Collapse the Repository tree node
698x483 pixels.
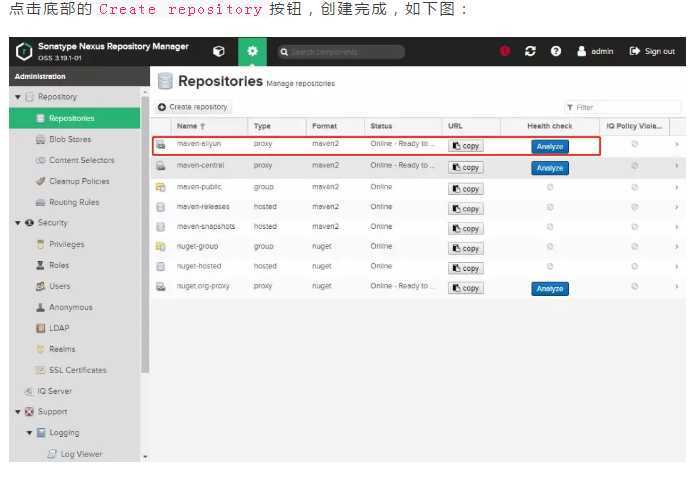coord(18,97)
